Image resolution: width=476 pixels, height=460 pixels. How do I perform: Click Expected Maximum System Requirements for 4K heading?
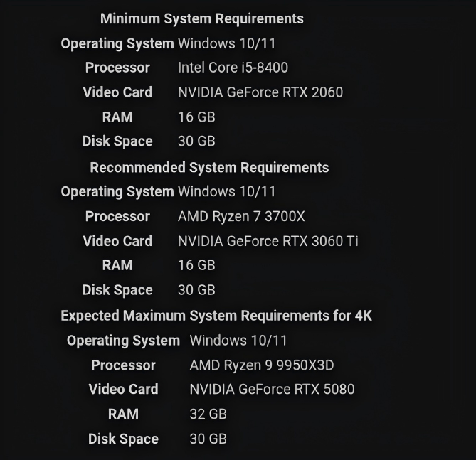(216, 316)
